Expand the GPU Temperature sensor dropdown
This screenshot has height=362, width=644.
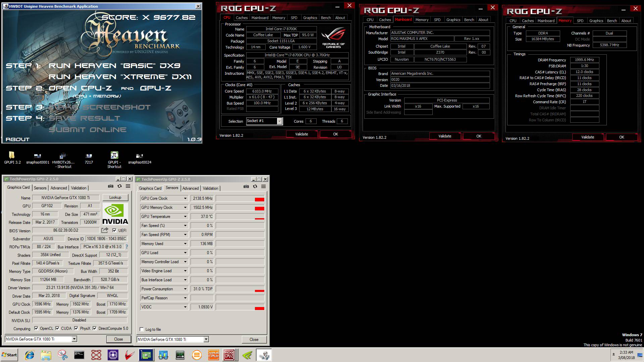tap(185, 217)
